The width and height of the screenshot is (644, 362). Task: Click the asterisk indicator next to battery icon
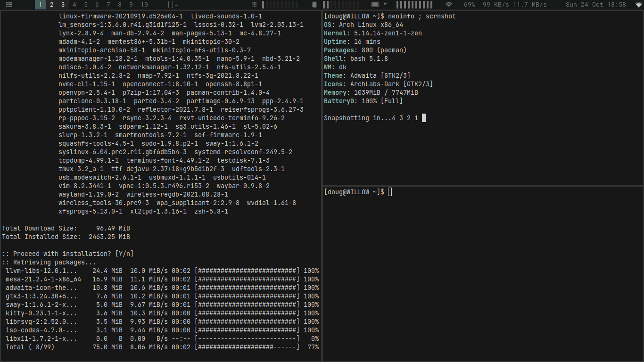pos(385,5)
